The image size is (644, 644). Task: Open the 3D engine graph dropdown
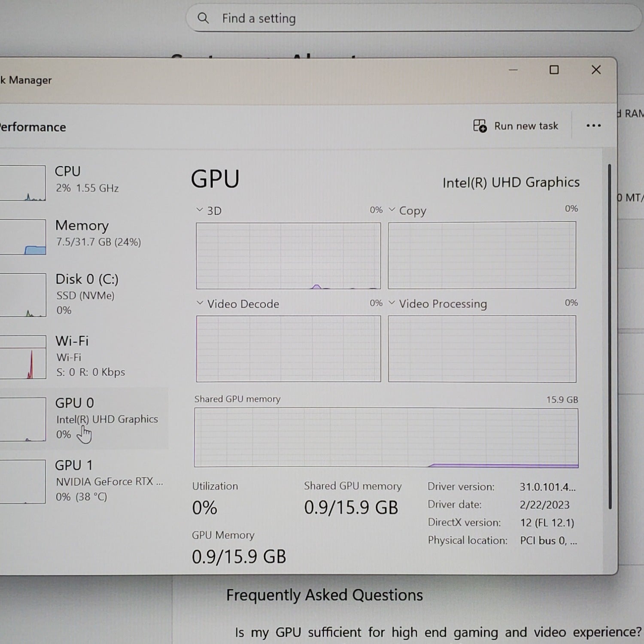(200, 210)
